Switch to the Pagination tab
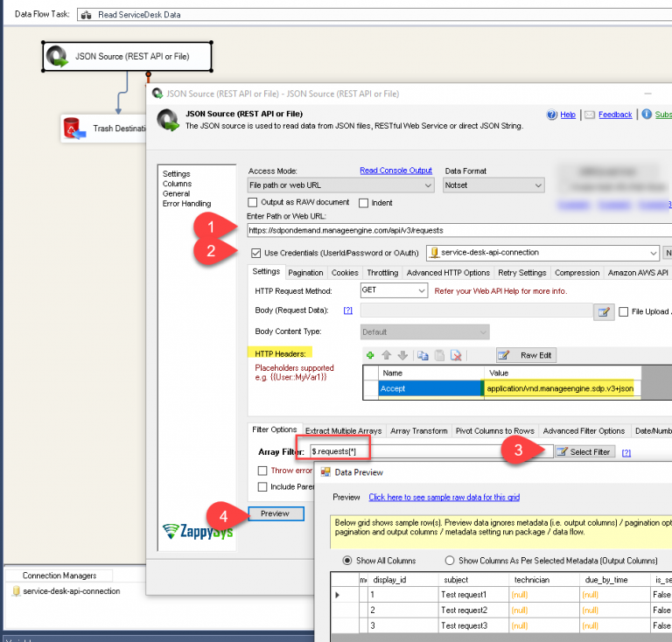 [x=305, y=273]
